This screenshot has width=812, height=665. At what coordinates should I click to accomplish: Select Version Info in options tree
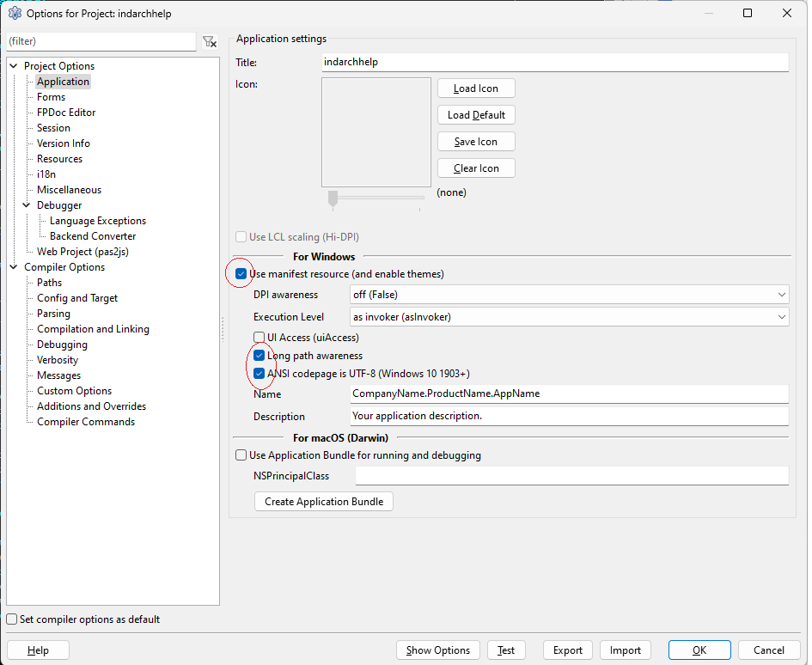(63, 143)
